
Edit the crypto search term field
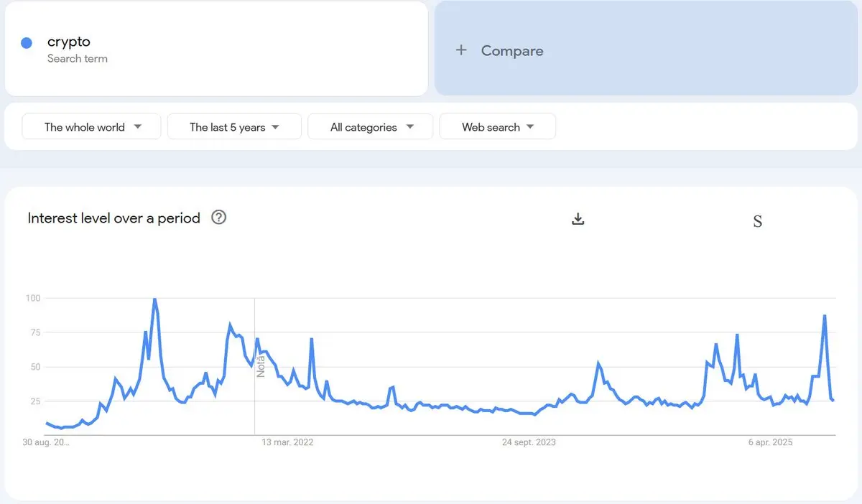click(216, 49)
